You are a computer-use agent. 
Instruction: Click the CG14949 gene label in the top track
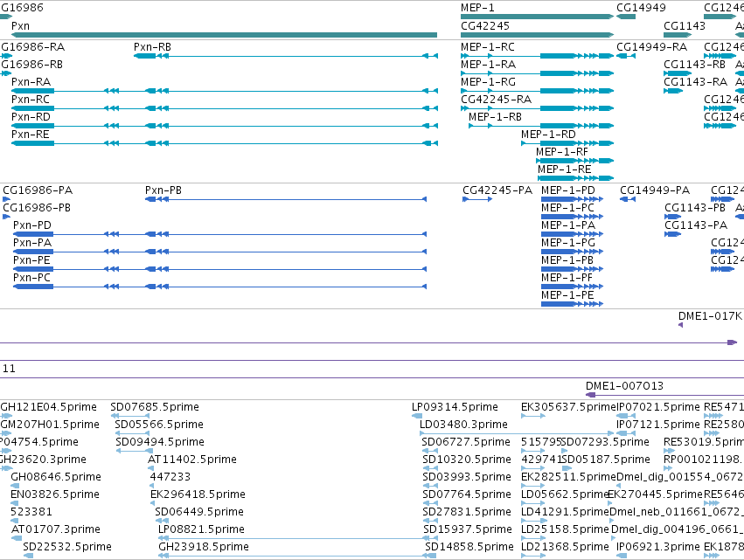[641, 8]
